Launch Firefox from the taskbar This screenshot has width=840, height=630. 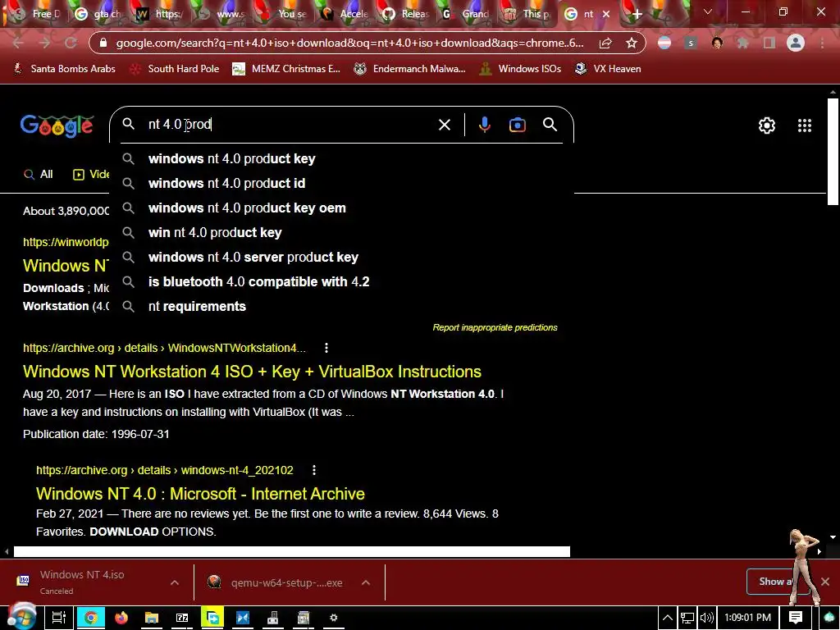121,618
